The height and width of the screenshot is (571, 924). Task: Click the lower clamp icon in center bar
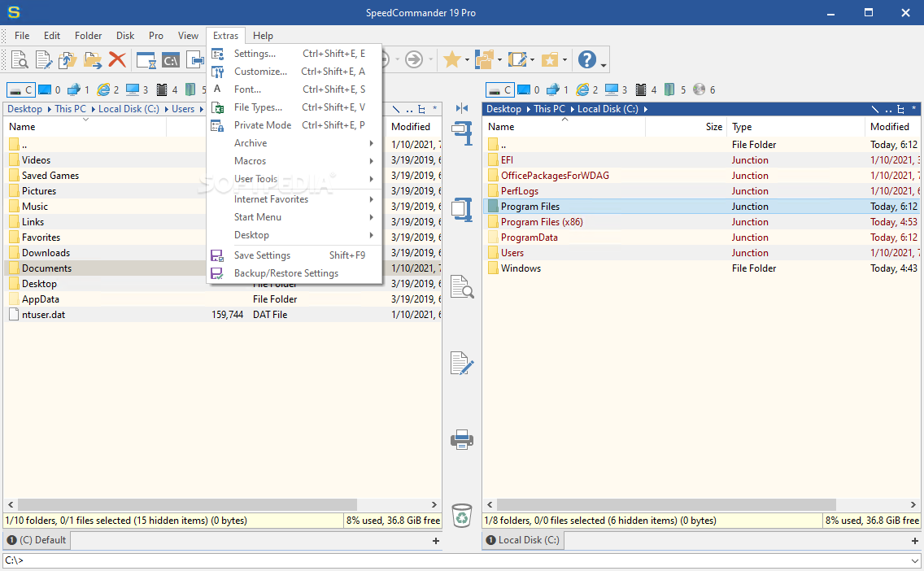click(462, 209)
